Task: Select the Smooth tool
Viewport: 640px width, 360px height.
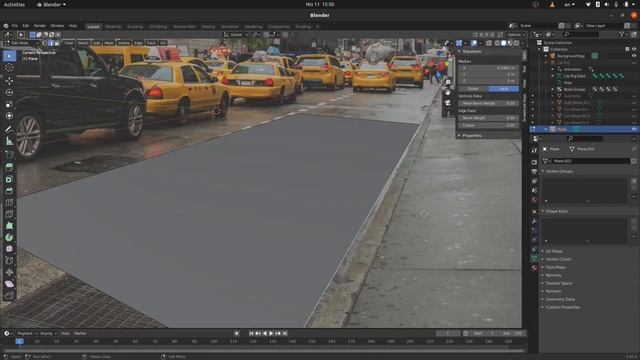Action: (9, 249)
